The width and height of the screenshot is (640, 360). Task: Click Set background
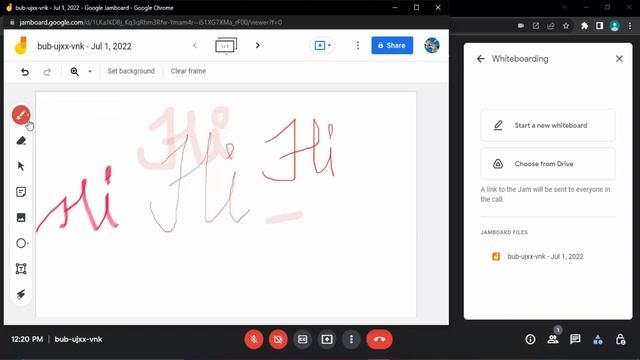131,71
